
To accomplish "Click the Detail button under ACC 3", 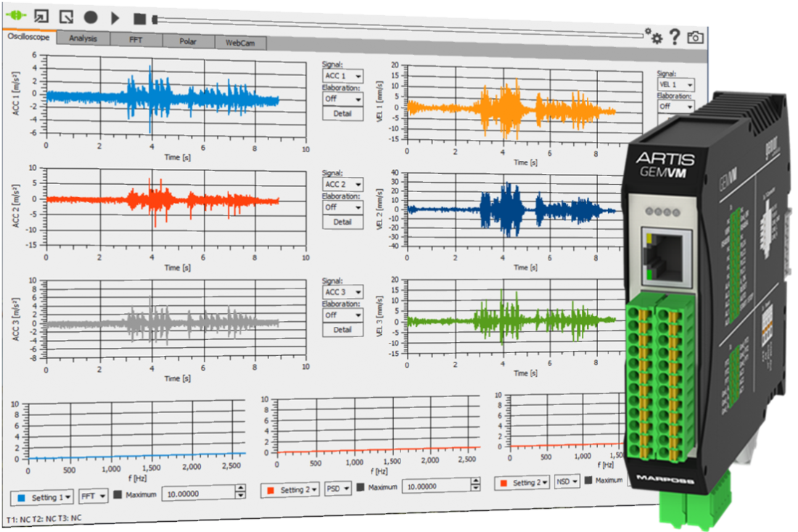I will 342,330.
